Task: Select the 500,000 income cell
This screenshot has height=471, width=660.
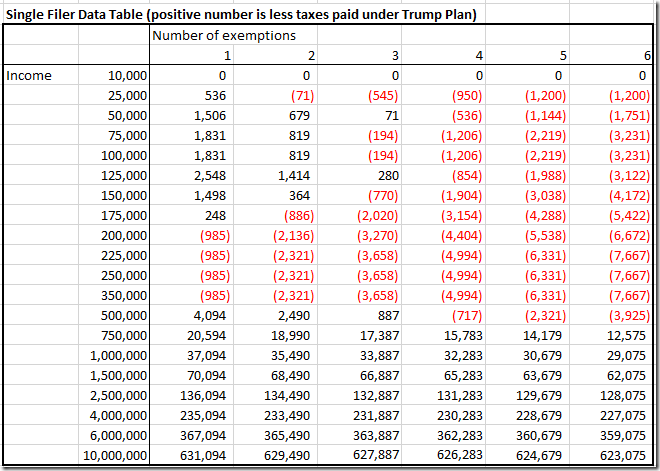Action: click(x=114, y=316)
